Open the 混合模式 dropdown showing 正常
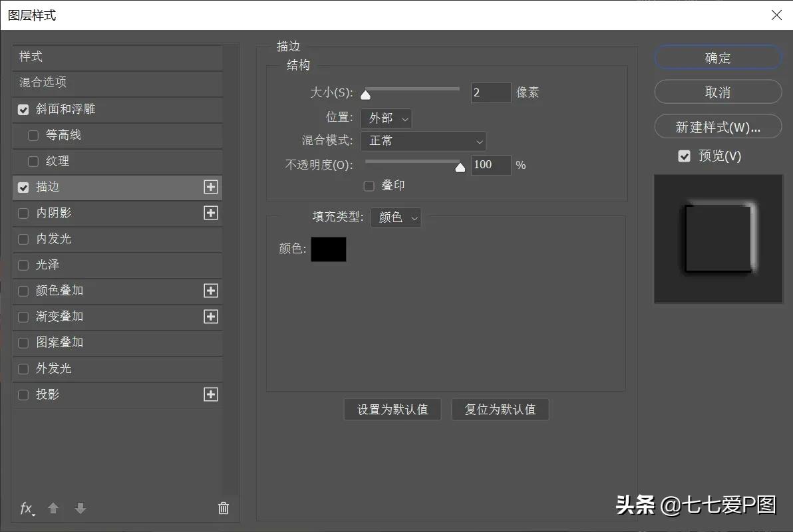793x532 pixels. 423,141
